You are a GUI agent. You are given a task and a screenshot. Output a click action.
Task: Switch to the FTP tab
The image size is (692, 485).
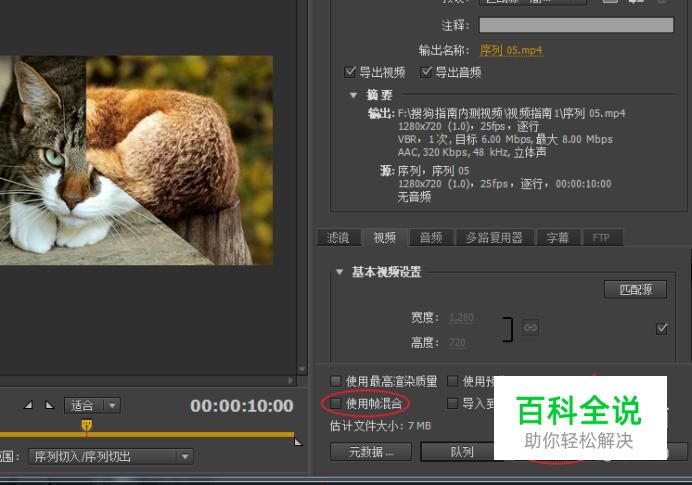pos(601,238)
